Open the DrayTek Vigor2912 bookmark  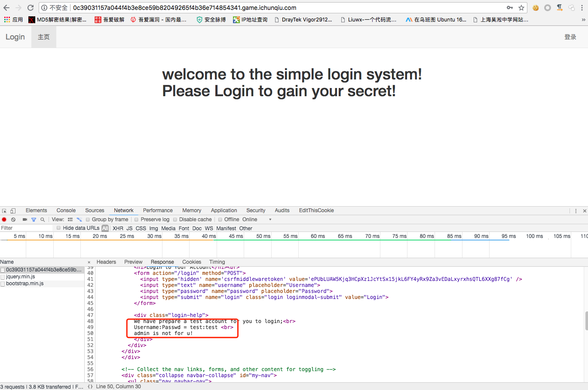point(303,20)
